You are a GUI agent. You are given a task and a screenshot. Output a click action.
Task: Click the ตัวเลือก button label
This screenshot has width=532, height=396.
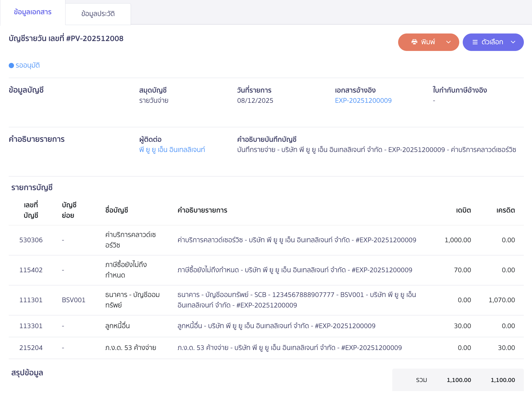[492, 42]
